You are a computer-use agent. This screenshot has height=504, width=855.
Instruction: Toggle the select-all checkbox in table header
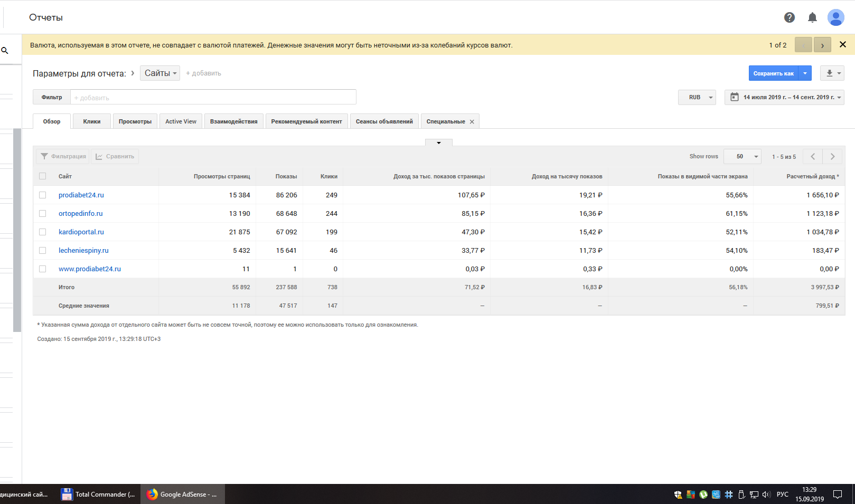tap(43, 176)
